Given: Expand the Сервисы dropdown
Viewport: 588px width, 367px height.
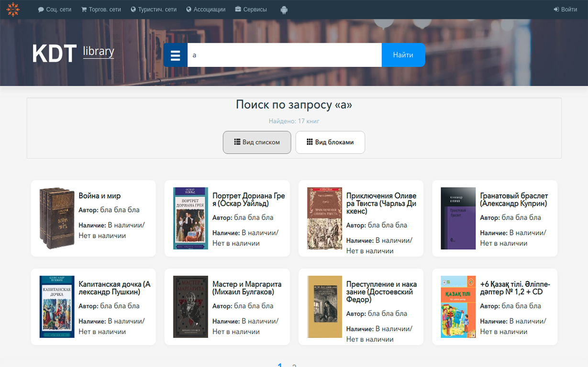Looking at the screenshot, I should 251,10.
